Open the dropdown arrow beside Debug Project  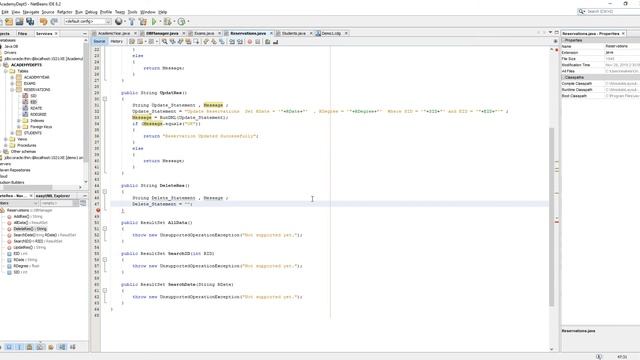coord(173,21)
